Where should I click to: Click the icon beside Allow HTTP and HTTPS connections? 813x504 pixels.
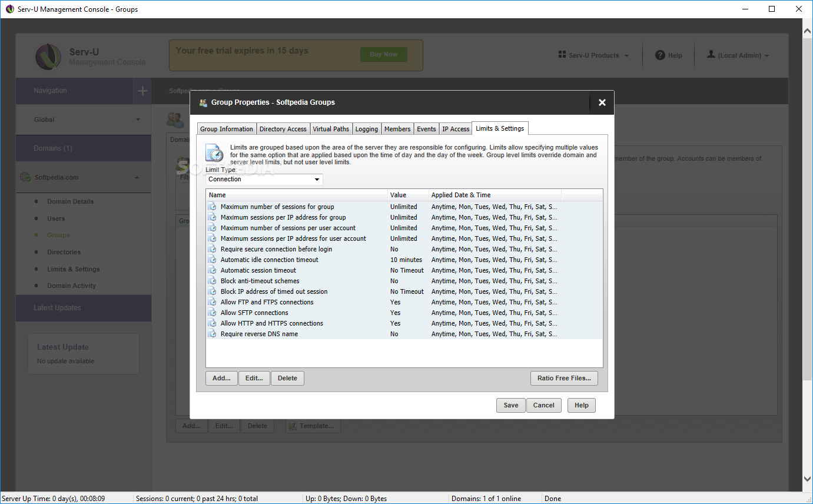(x=212, y=323)
